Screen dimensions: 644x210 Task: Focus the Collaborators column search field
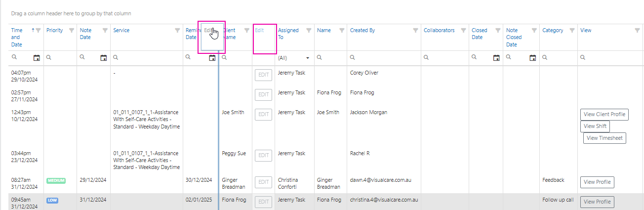[444, 58]
